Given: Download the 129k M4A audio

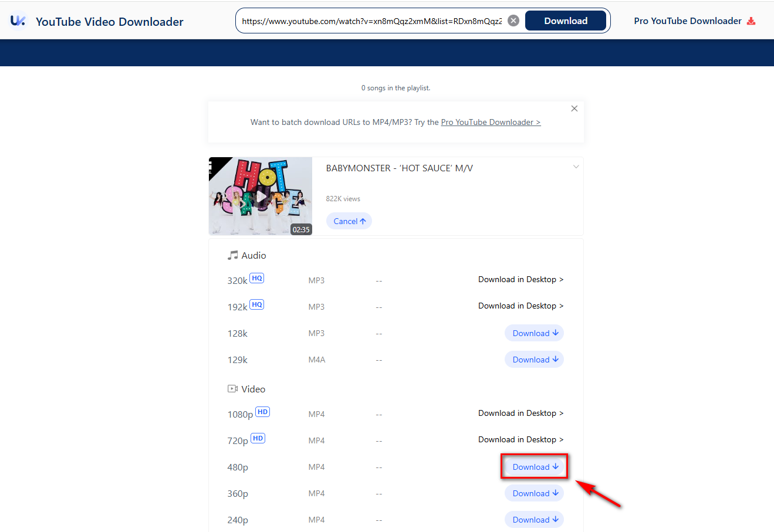Looking at the screenshot, I should pyautogui.click(x=534, y=360).
